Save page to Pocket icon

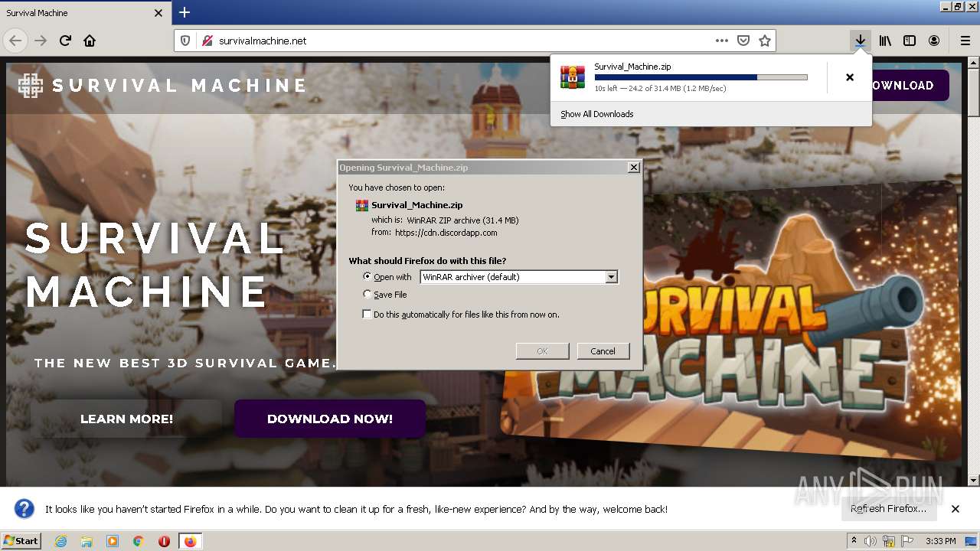[x=743, y=41]
